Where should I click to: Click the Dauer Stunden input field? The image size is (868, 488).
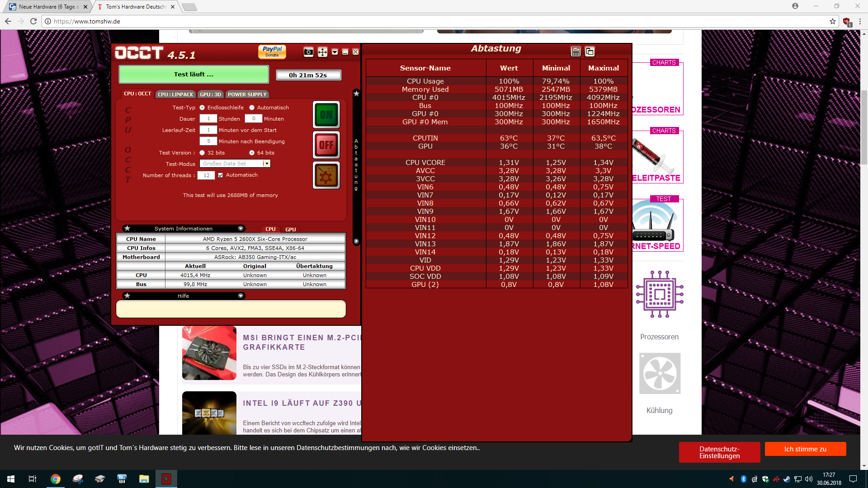pos(208,119)
